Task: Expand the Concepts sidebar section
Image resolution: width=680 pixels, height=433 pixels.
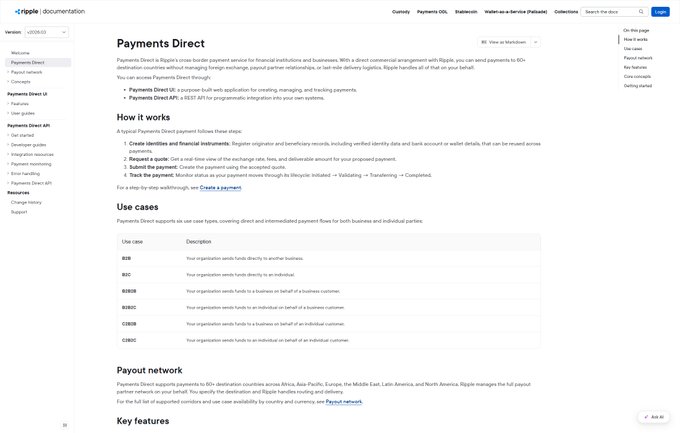Action: [x=20, y=82]
